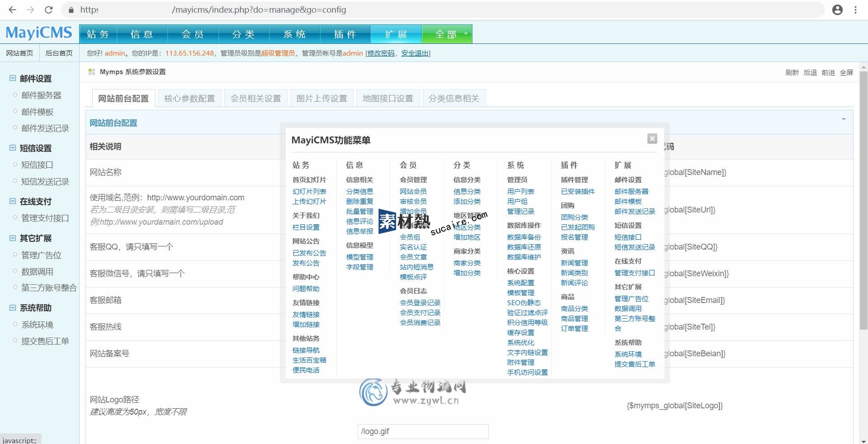Switch to the 地图接口设置 tab
Image resolution: width=868 pixels, height=444 pixels.
[x=388, y=98]
